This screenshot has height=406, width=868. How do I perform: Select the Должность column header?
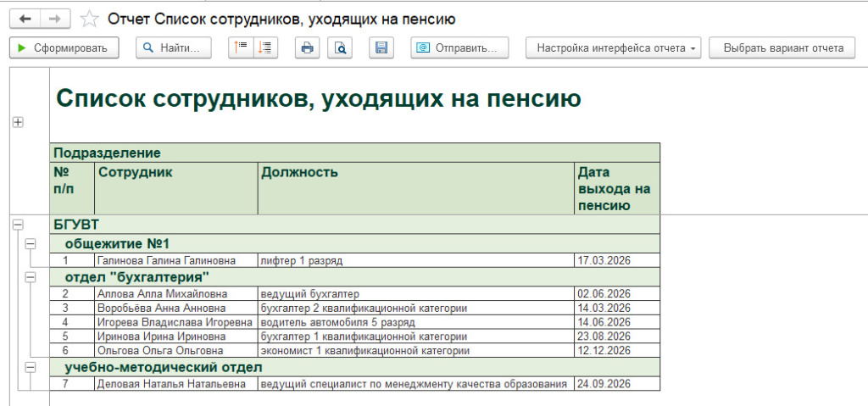pos(415,188)
